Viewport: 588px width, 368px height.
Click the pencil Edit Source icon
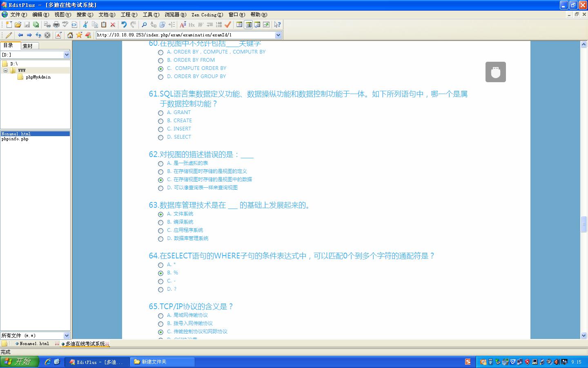tap(9, 35)
